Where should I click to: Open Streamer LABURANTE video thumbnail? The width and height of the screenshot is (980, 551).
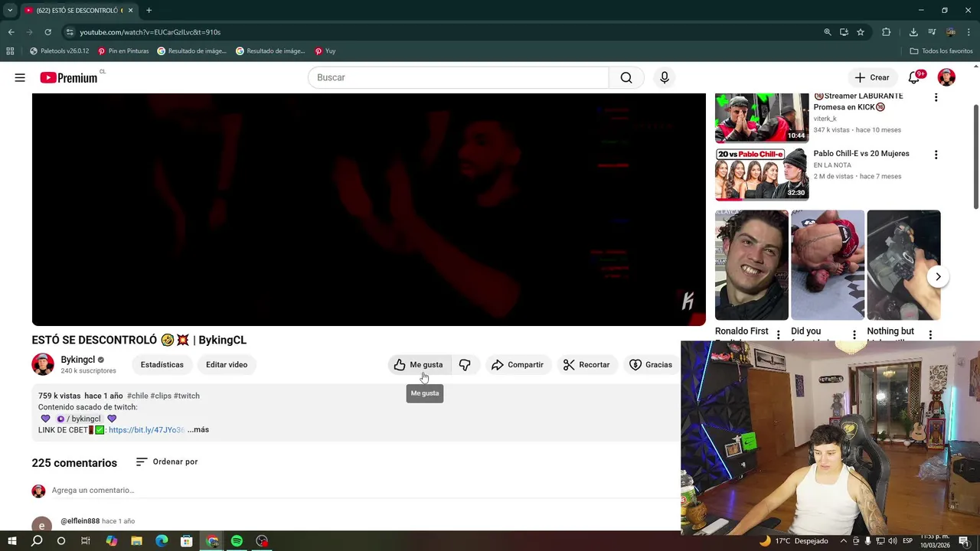click(762, 118)
